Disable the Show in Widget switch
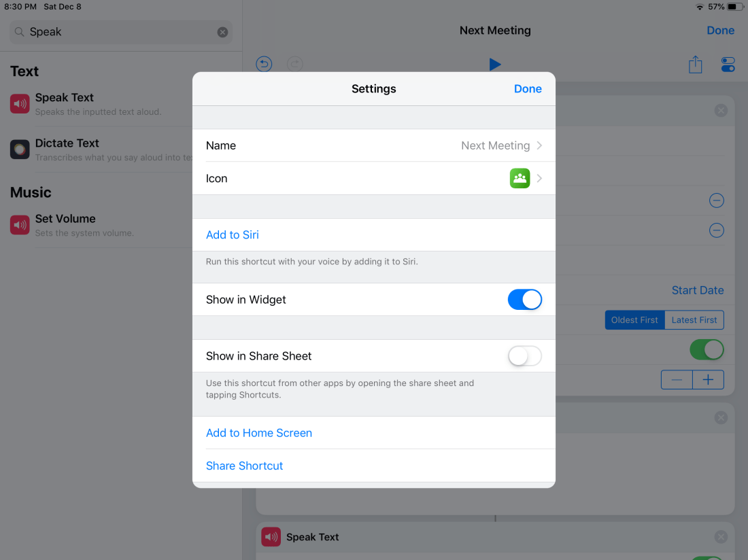 point(524,300)
